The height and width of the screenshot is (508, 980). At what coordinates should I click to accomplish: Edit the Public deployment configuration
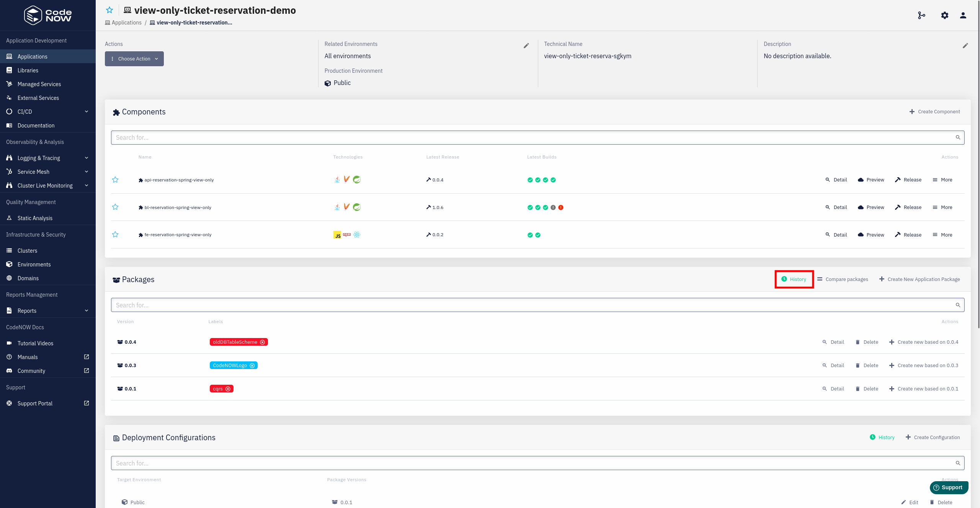point(910,503)
